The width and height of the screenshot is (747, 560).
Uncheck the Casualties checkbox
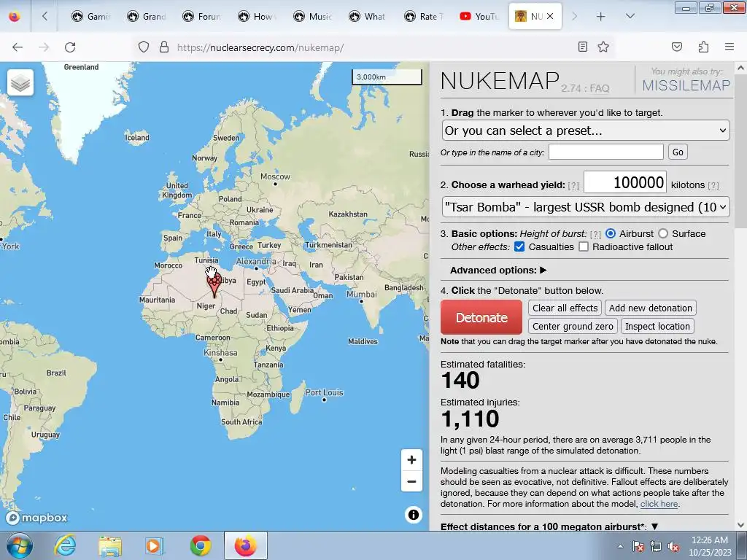click(x=519, y=246)
